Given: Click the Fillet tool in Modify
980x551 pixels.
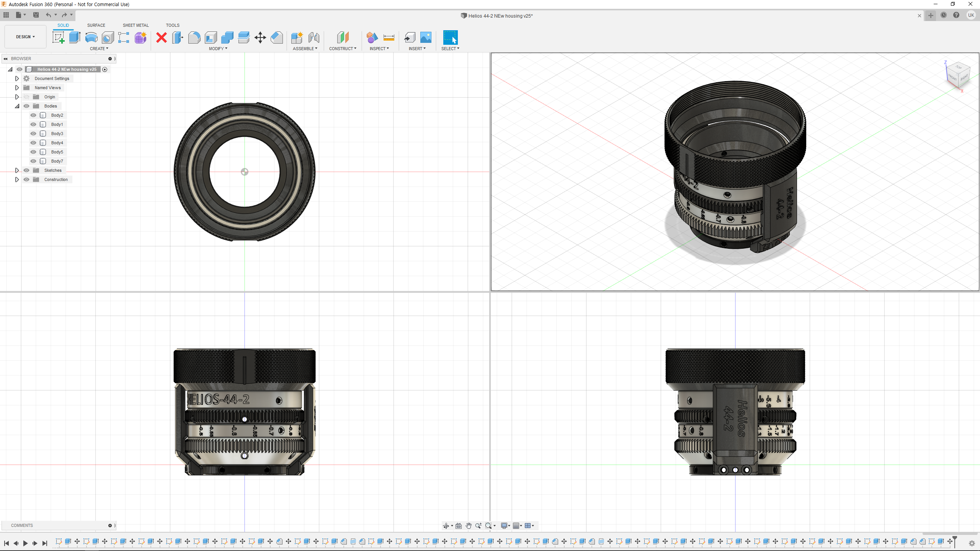Looking at the screenshot, I should pos(194,37).
